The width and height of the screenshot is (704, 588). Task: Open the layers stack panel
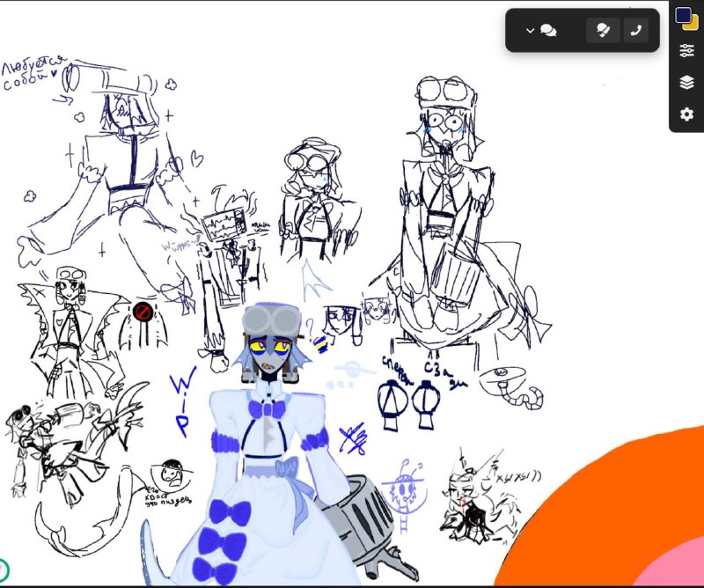coord(686,83)
